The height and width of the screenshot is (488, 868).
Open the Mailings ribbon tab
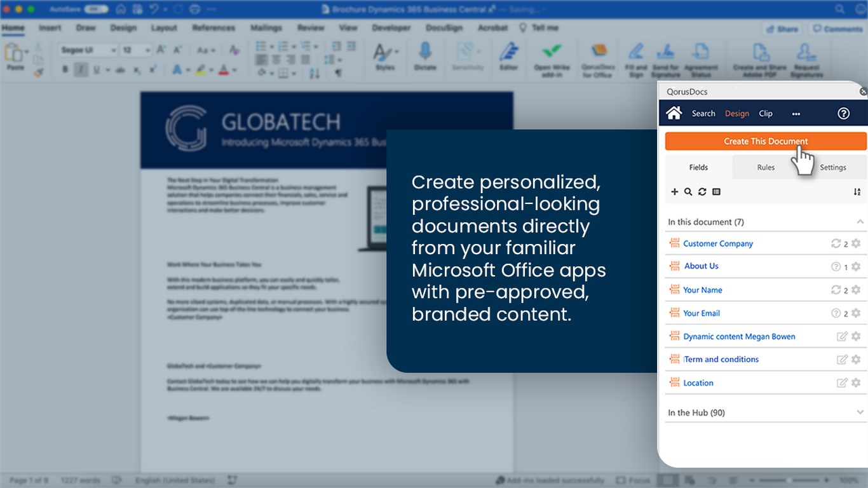(266, 28)
